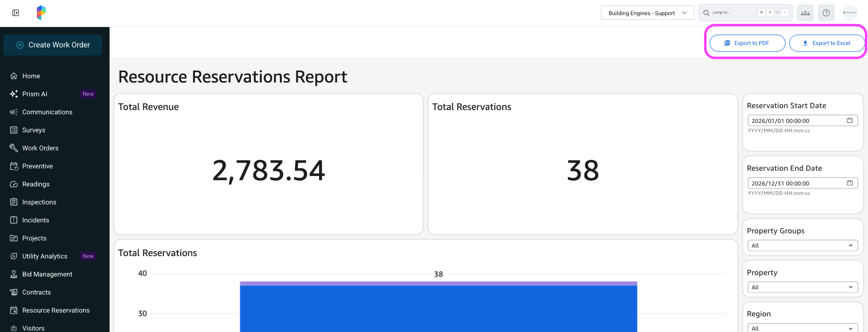Click the Export to Excel button
Screen dimensions: 868x332
[827, 43]
